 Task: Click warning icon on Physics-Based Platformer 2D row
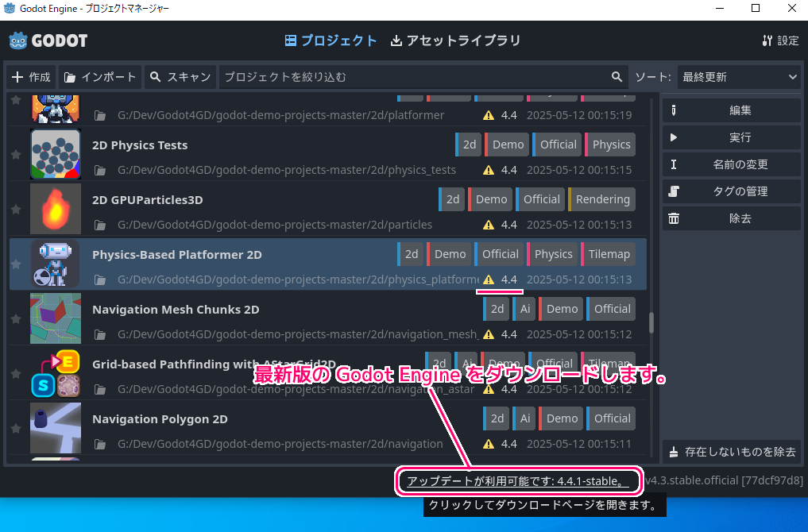click(x=489, y=279)
